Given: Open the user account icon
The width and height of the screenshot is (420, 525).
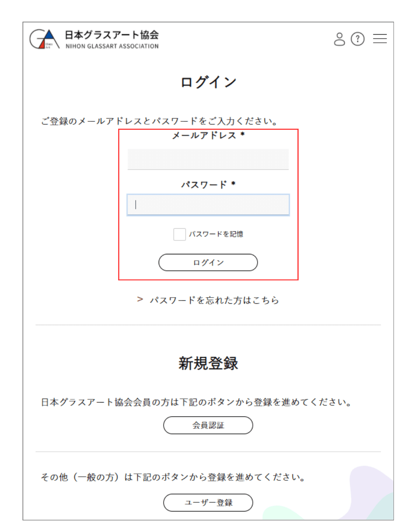Looking at the screenshot, I should pyautogui.click(x=339, y=39).
